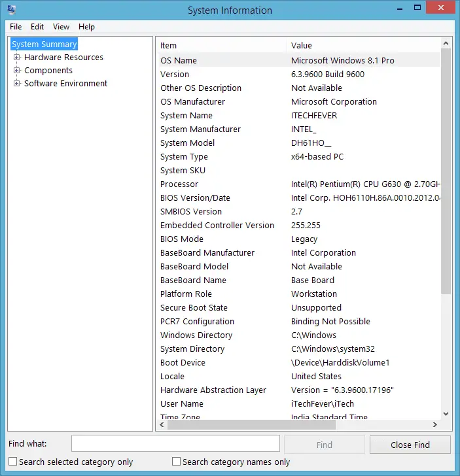Click the C:\Windows\system32 value
Screen dimensions: 460x476
coord(333,348)
